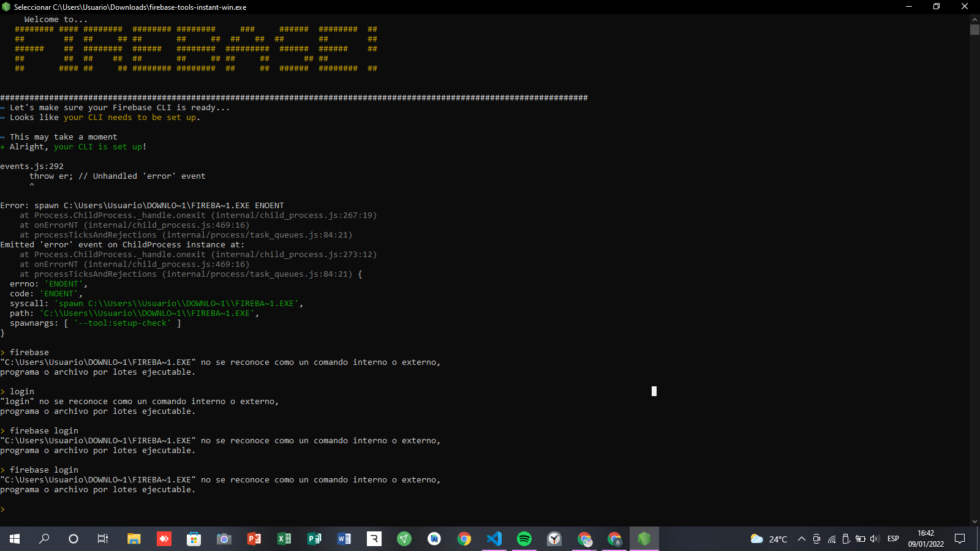Click "Let's make sure your Firebase CLI" line
The image size is (980, 551).
click(115, 108)
